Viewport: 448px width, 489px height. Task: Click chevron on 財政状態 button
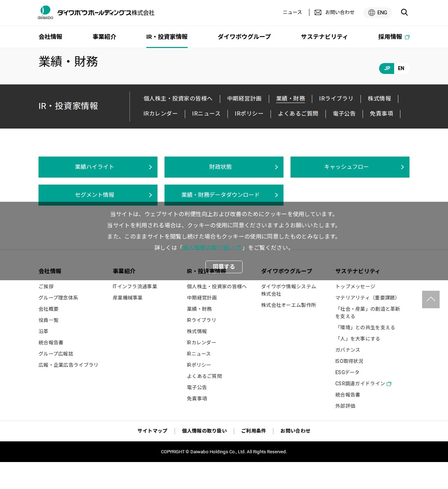276,167
